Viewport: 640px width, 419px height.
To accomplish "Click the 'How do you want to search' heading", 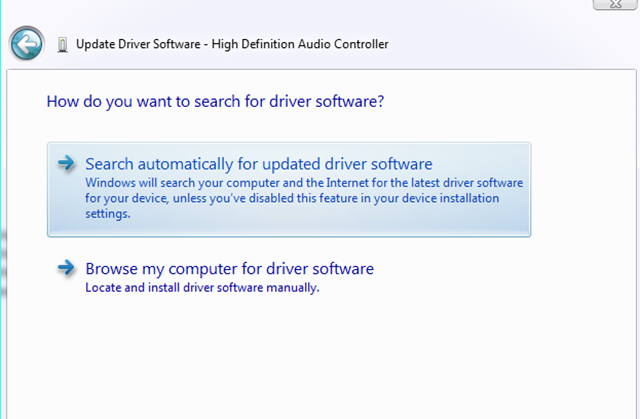I will coord(216,102).
